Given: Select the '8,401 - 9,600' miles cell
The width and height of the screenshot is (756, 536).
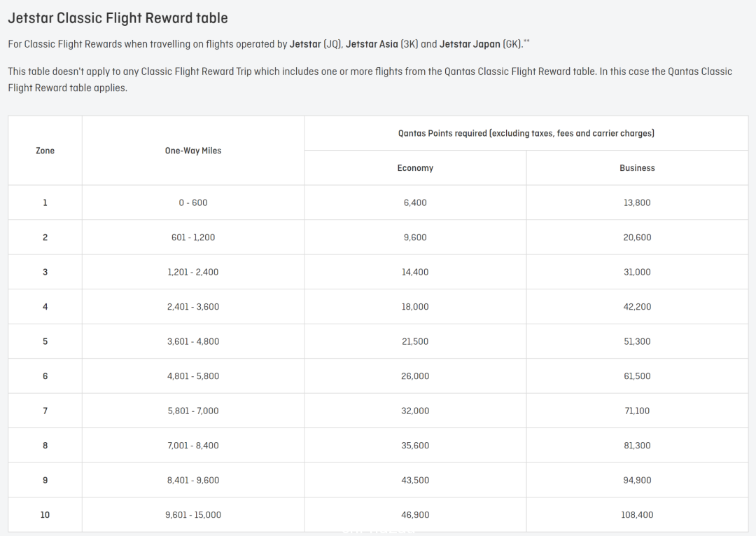Looking at the screenshot, I should 193,481.
